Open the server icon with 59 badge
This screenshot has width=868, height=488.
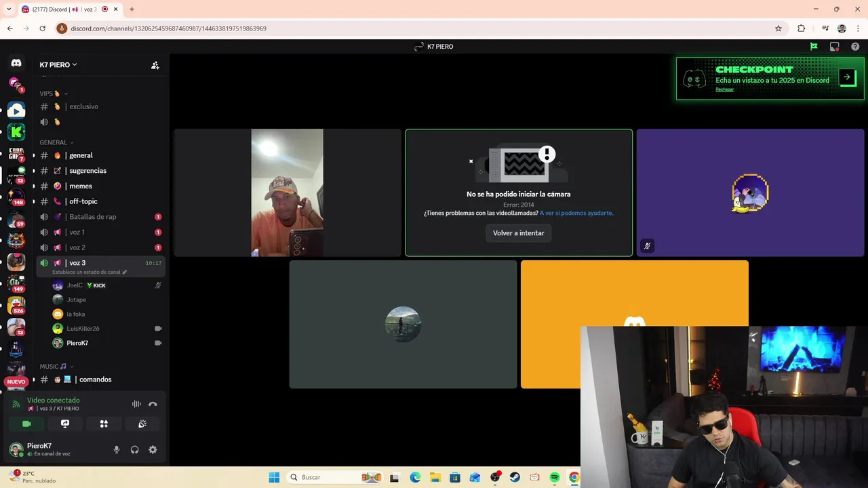[x=16, y=218]
